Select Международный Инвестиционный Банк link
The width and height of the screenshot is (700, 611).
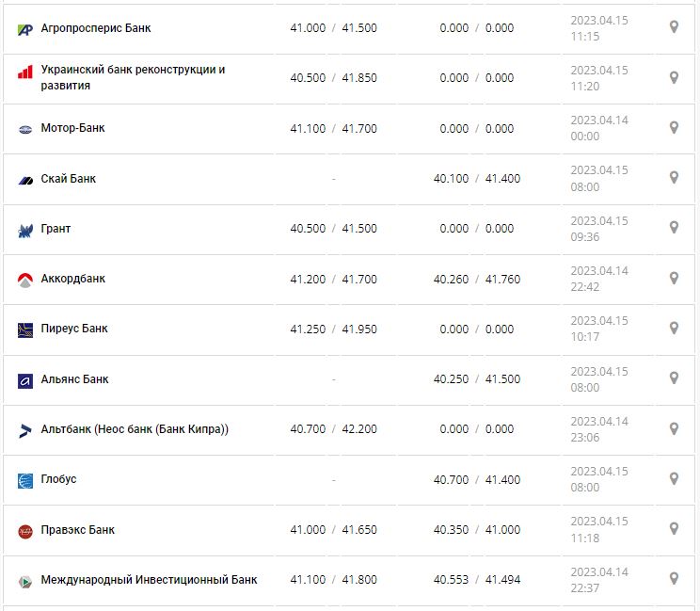(x=149, y=580)
